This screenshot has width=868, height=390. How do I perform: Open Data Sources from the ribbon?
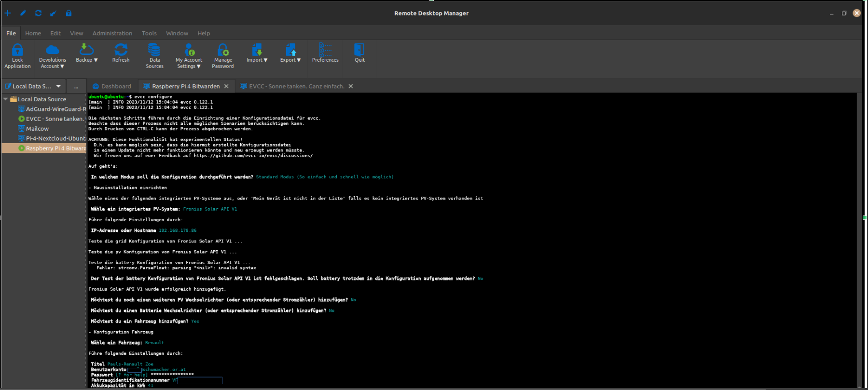click(x=154, y=50)
